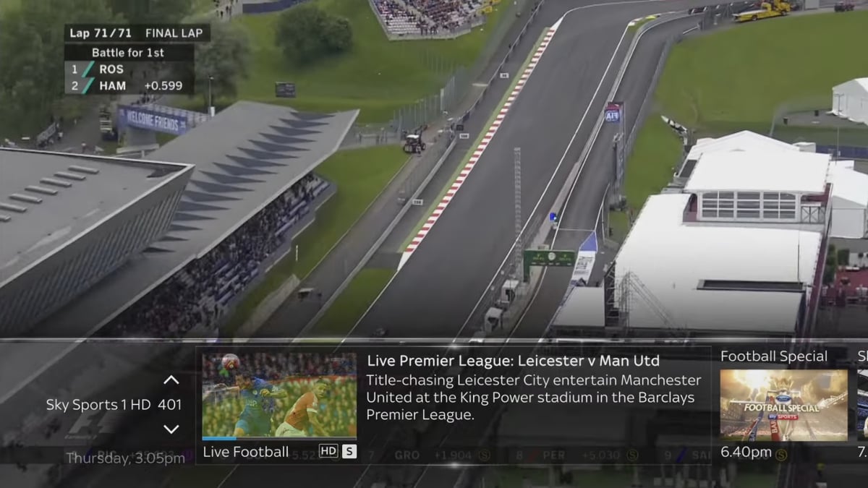Open the Football Special thumbnail
The height and width of the screenshot is (488, 868).
(783, 405)
